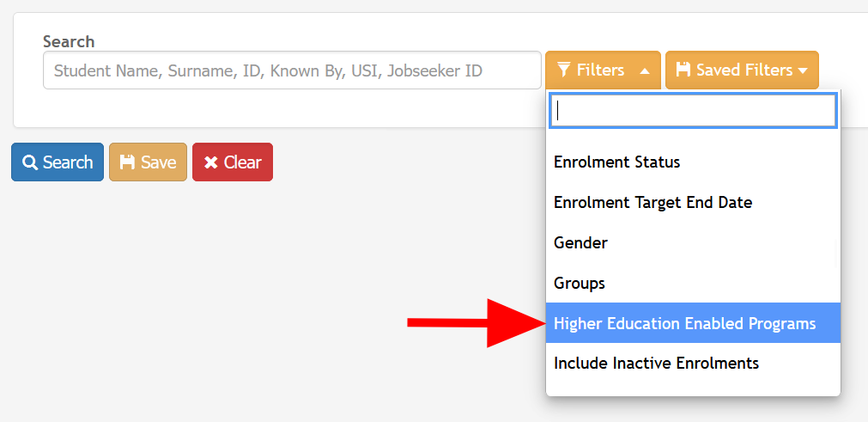Click the red Clear button text

coord(242,162)
